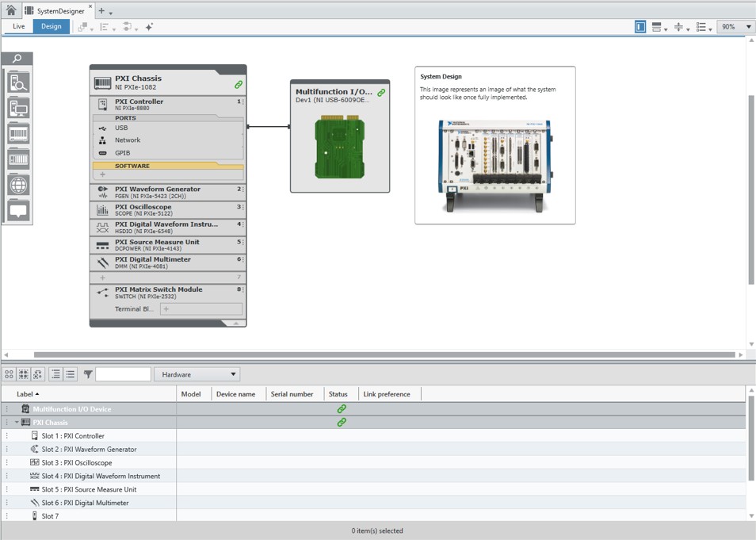Open the split view layout dropdown
The image size is (756, 540).
tap(659, 27)
